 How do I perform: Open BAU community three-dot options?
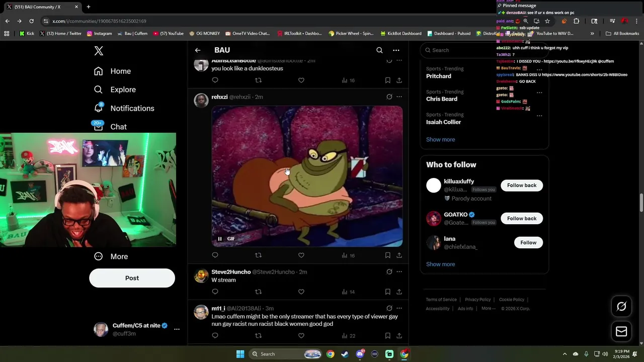pyautogui.click(x=396, y=50)
